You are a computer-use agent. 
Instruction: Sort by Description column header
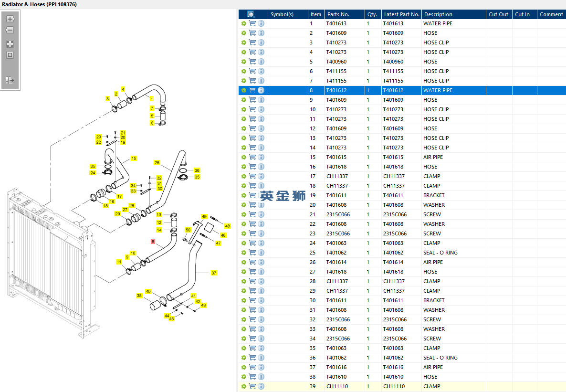[454, 14]
